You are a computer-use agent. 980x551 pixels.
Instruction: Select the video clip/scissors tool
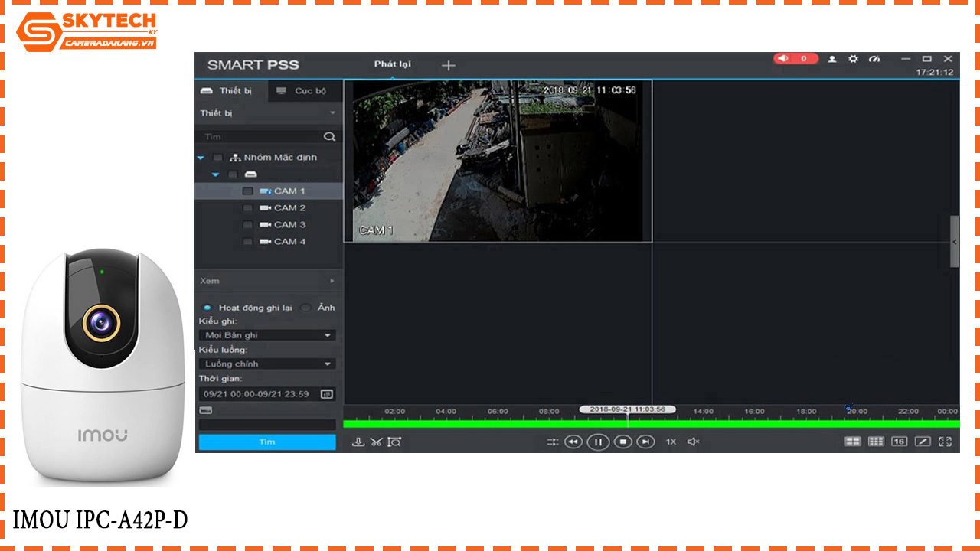(x=375, y=442)
